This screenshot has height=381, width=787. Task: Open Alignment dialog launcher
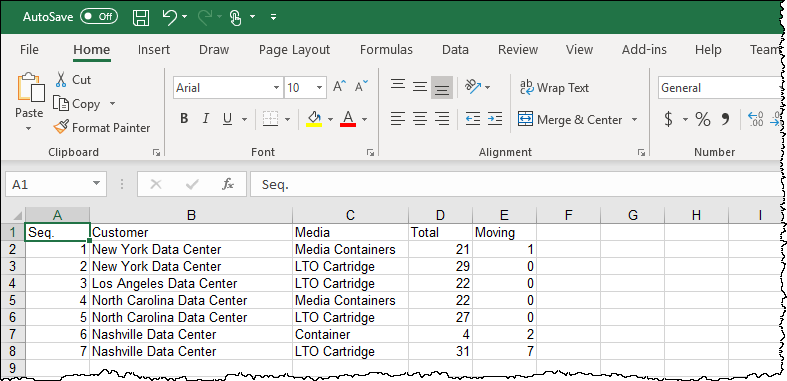click(x=641, y=152)
